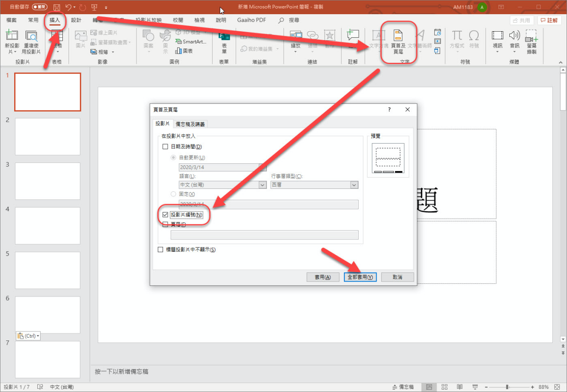Screen dimensions: 567x392
Task: Switch to normal view in status bar
Action: pyautogui.click(x=429, y=387)
